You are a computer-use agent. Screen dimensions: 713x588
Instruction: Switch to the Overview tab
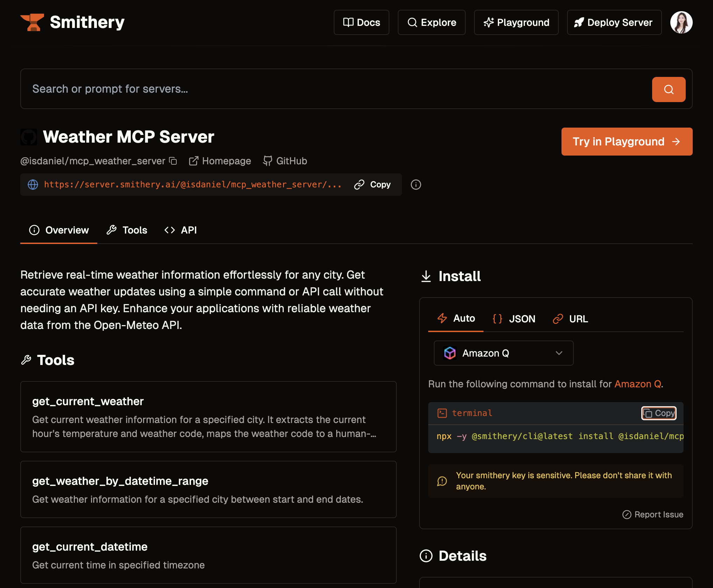(x=59, y=230)
